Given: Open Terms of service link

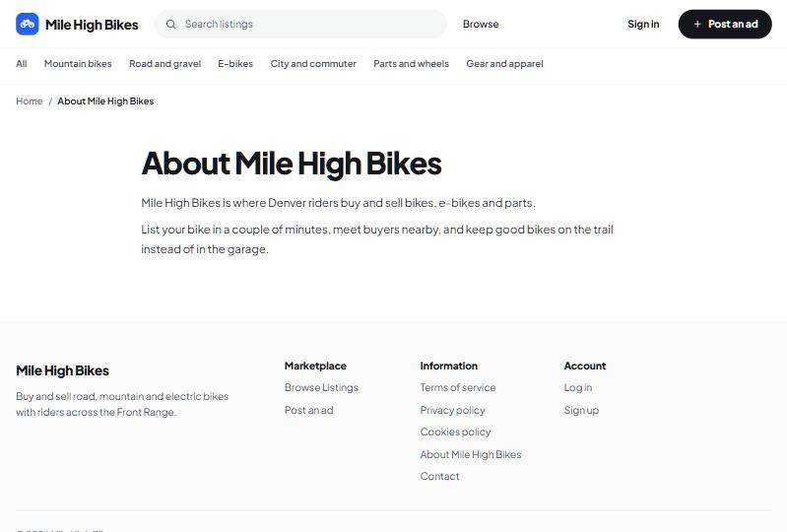Looking at the screenshot, I should (x=458, y=387).
